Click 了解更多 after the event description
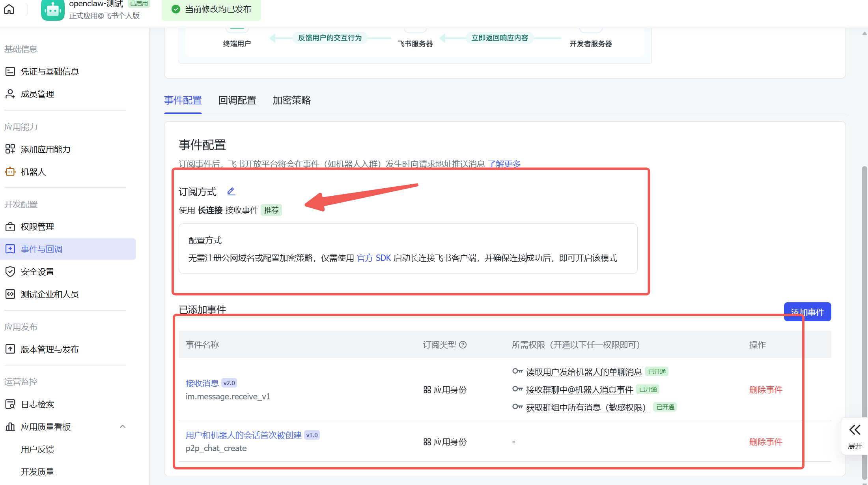This screenshot has height=485, width=868. click(x=504, y=164)
